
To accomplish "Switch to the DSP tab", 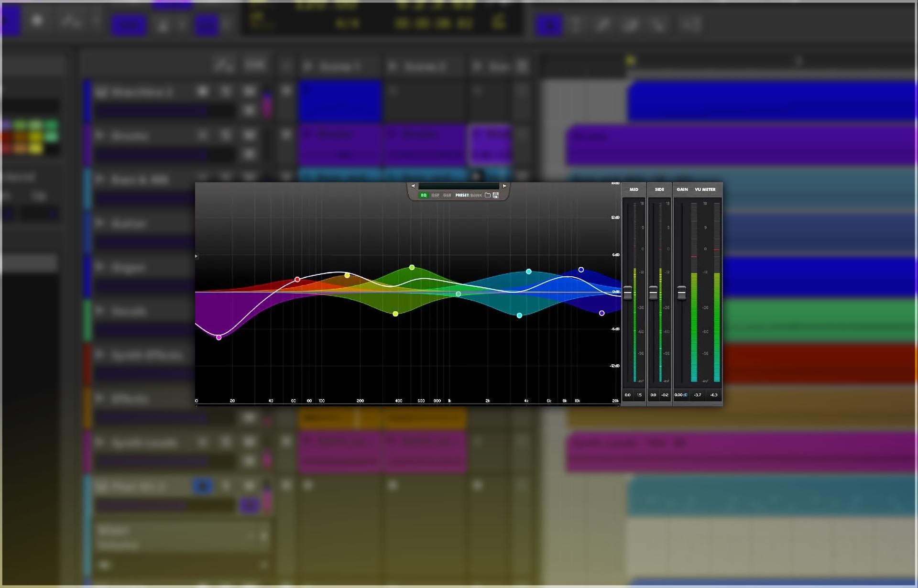I will pos(435,195).
